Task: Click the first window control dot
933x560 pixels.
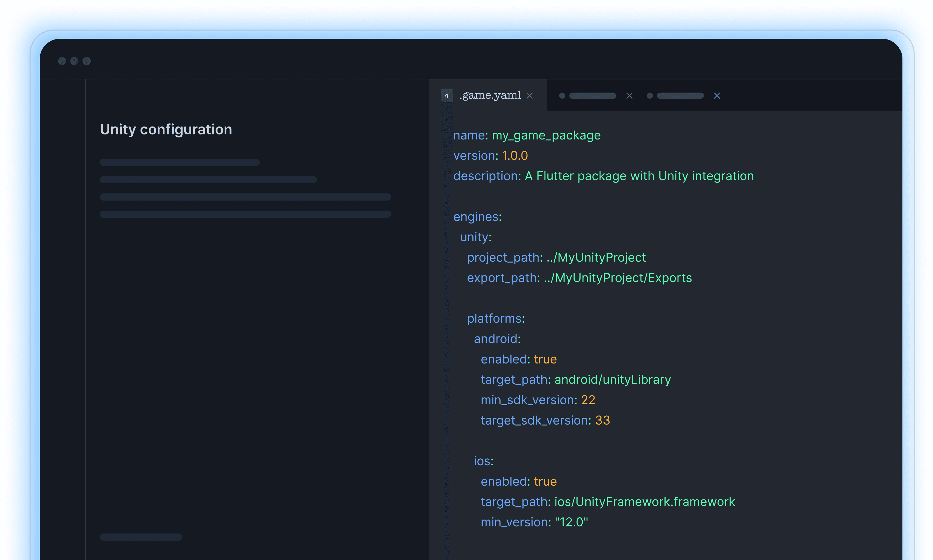Action: [62, 61]
